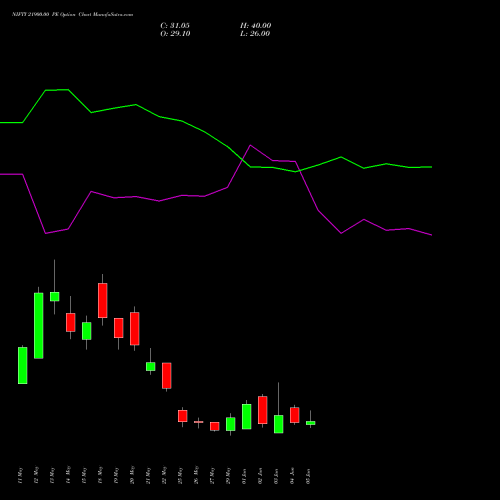Click the "22 May" date label
This screenshot has width=500, height=500.
(165, 475)
